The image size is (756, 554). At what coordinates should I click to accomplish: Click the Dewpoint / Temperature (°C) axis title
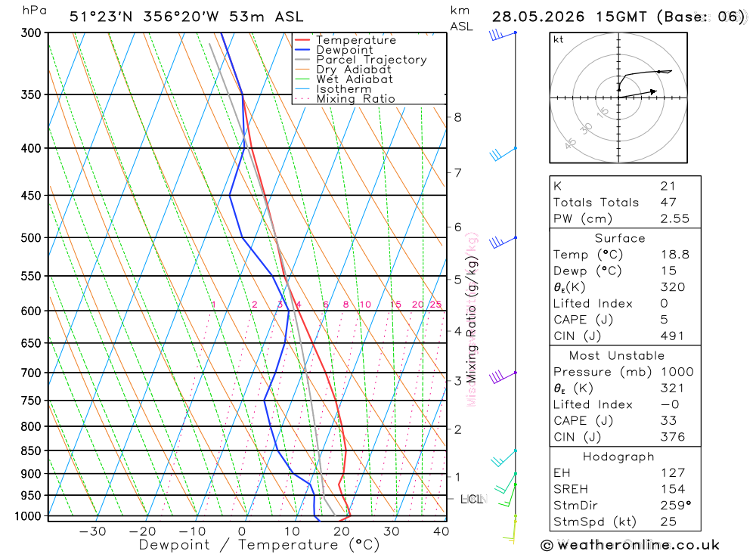point(259,545)
